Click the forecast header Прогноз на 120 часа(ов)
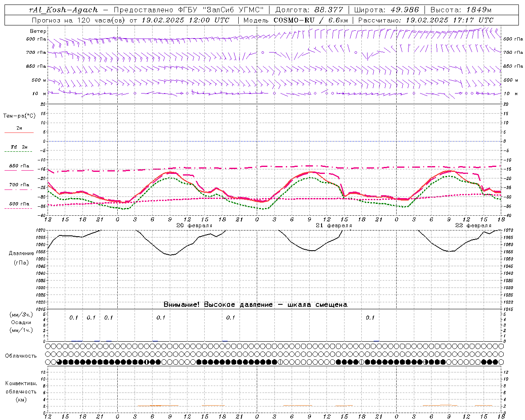The height and width of the screenshot is (420, 525). point(79,20)
